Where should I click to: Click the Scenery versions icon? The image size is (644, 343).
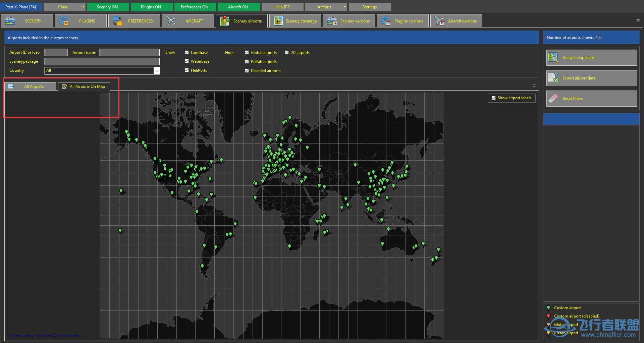pos(332,21)
